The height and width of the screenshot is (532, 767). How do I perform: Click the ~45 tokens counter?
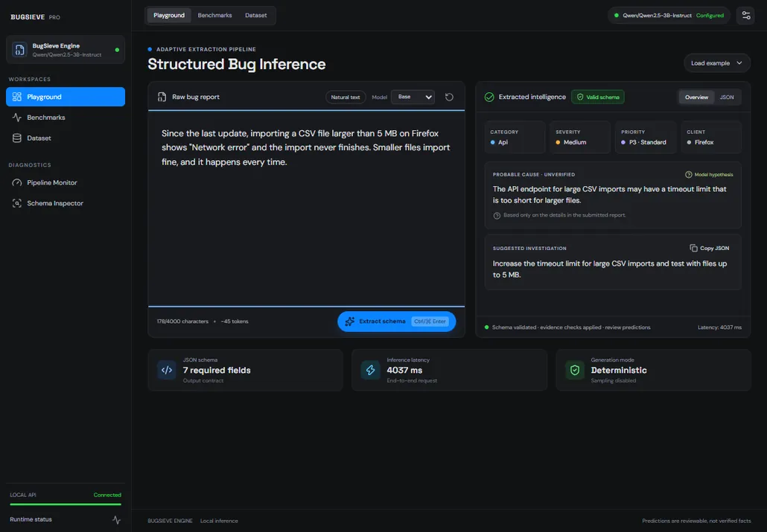click(x=235, y=321)
